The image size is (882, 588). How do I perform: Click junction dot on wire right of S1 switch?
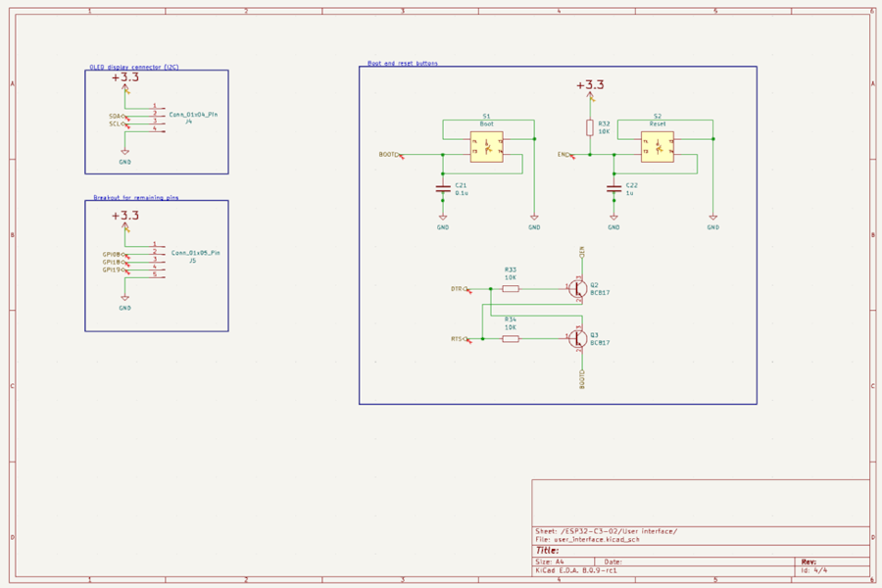534,139
